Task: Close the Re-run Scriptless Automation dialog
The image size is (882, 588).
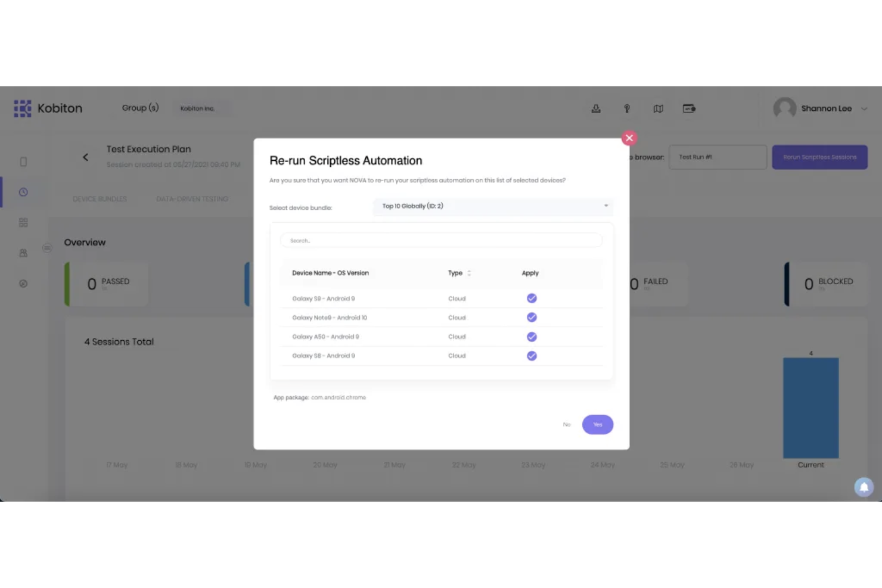Action: click(x=629, y=138)
